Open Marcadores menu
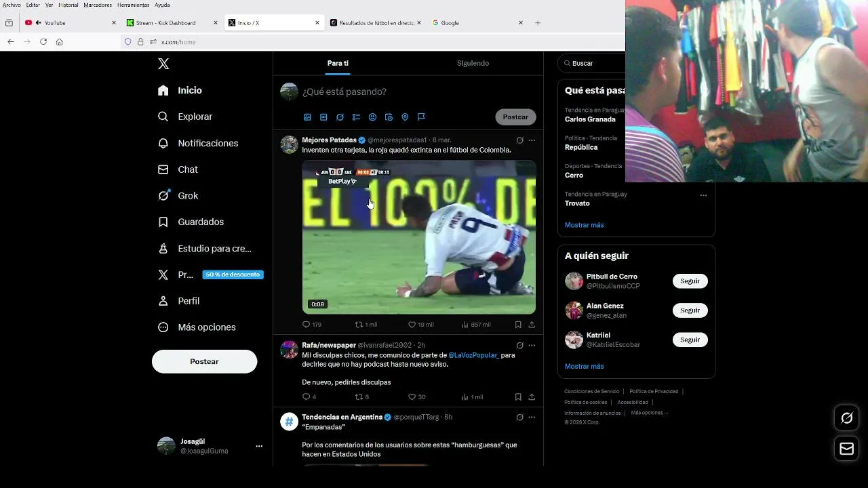This screenshot has height=488, width=868. [98, 5]
